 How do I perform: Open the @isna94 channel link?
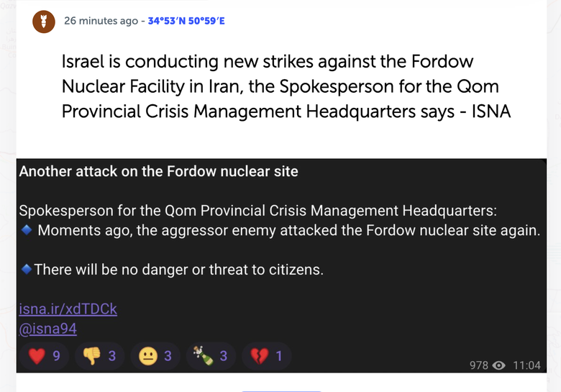48,329
